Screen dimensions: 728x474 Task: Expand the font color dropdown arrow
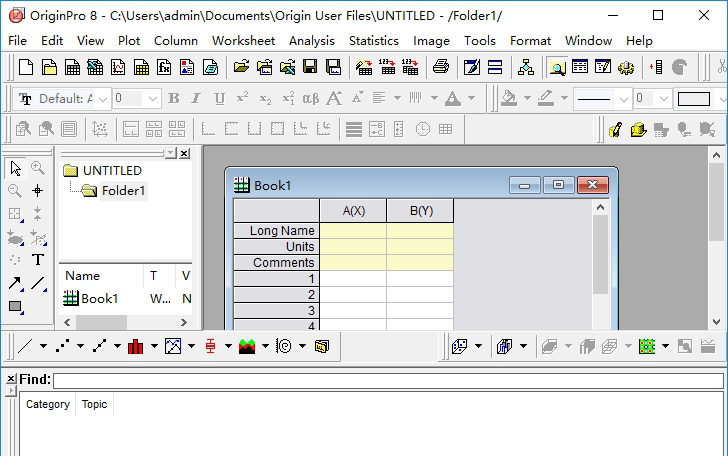pyautogui.click(x=471, y=98)
